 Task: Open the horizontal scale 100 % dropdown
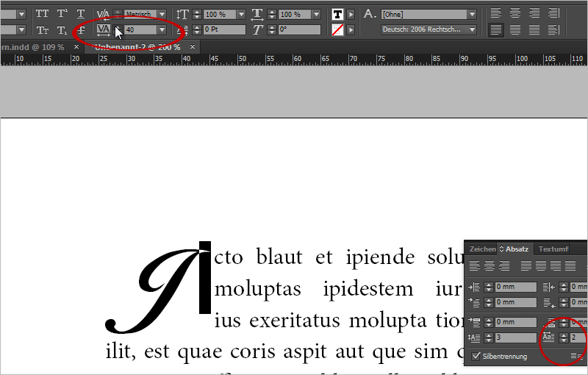coord(317,14)
